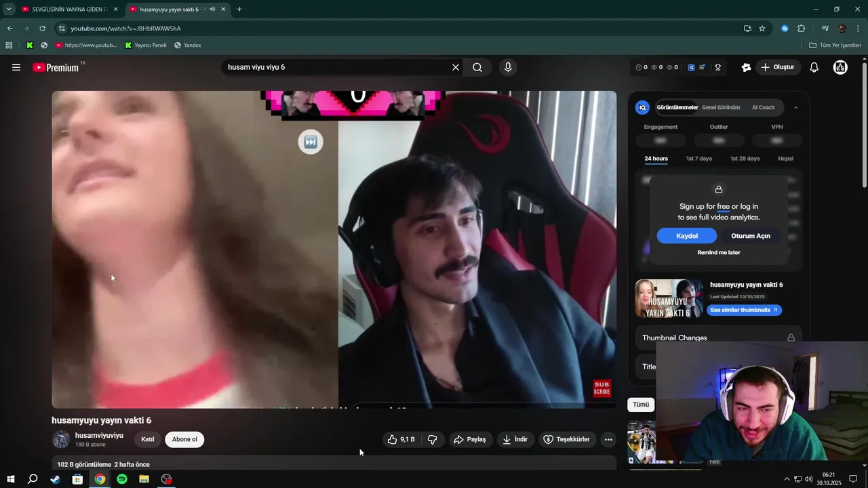Open Spotify from the taskbar

click(122, 479)
